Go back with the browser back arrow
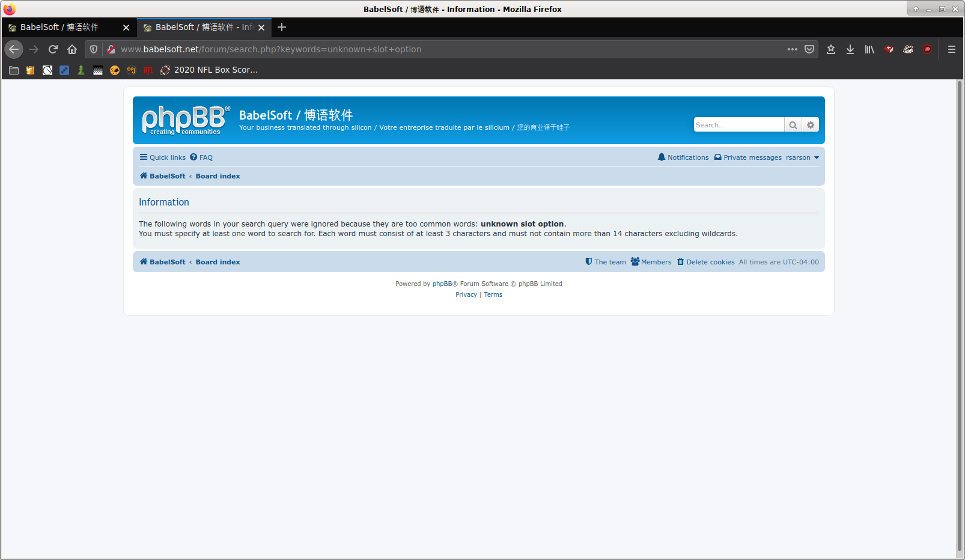Screen dimensions: 965x560 (14, 49)
